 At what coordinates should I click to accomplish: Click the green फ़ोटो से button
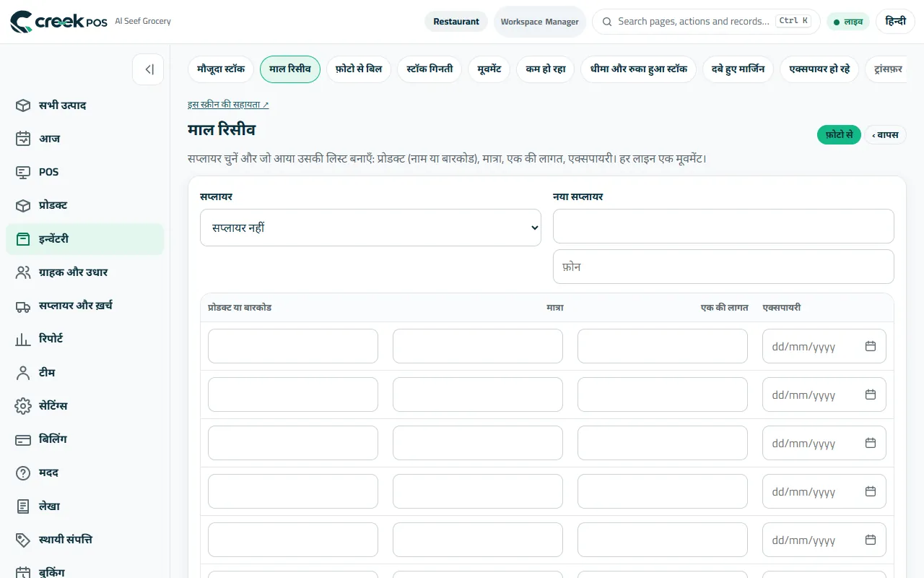(x=839, y=135)
